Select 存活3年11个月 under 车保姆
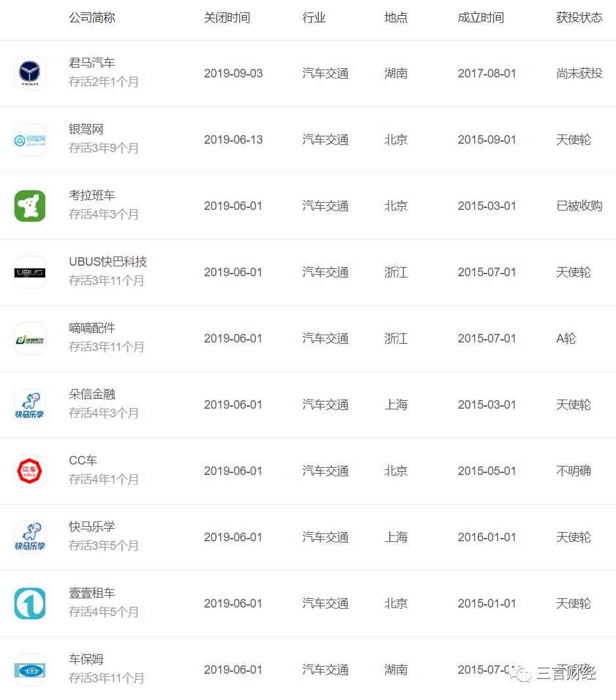616x700 pixels. 107,678
